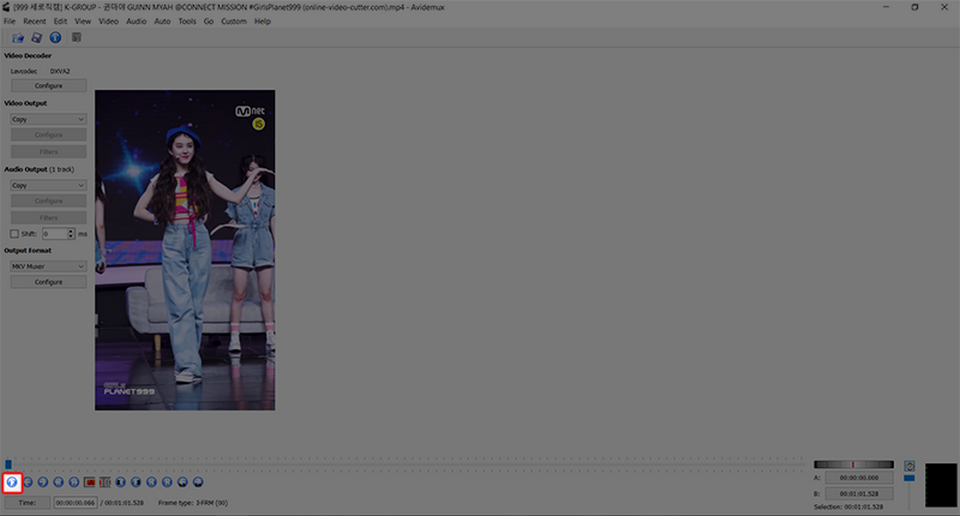
Task: Click the blue playhead on the timeline
Action: coord(9,465)
